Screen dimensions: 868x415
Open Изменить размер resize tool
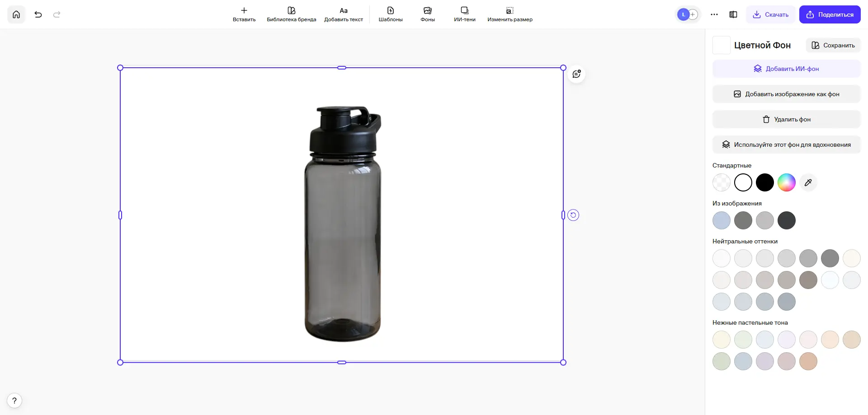[x=510, y=14]
